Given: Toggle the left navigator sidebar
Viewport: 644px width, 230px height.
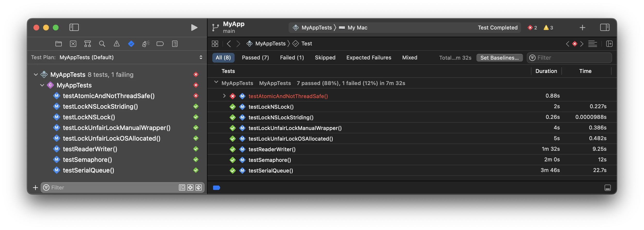Looking at the screenshot, I should (x=74, y=28).
